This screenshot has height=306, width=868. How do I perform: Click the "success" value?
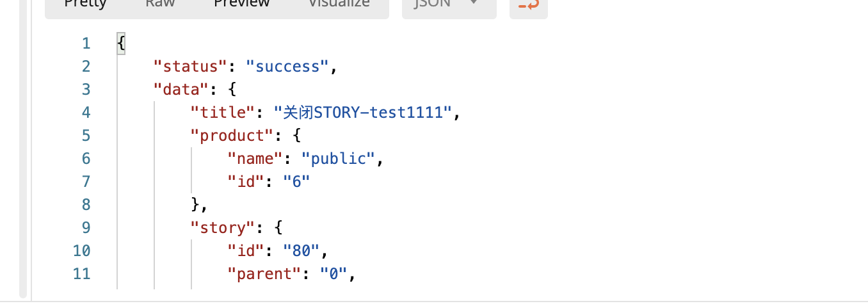[287, 67]
